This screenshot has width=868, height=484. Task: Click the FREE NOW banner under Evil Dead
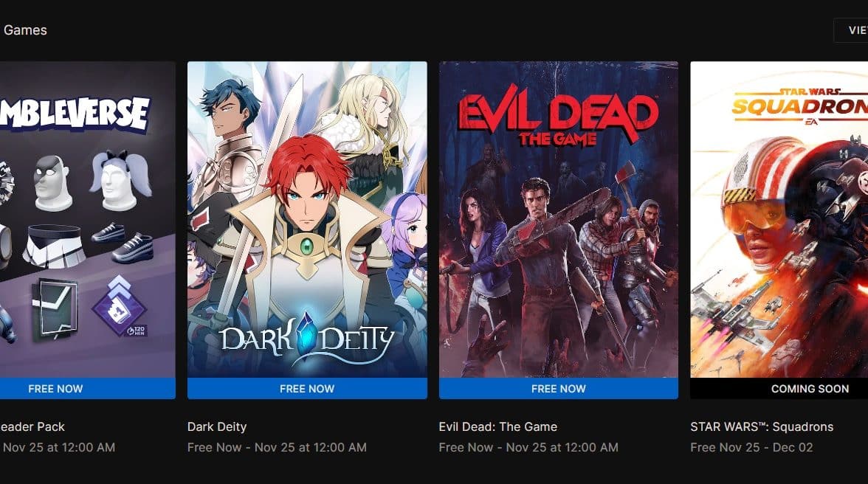coord(559,388)
